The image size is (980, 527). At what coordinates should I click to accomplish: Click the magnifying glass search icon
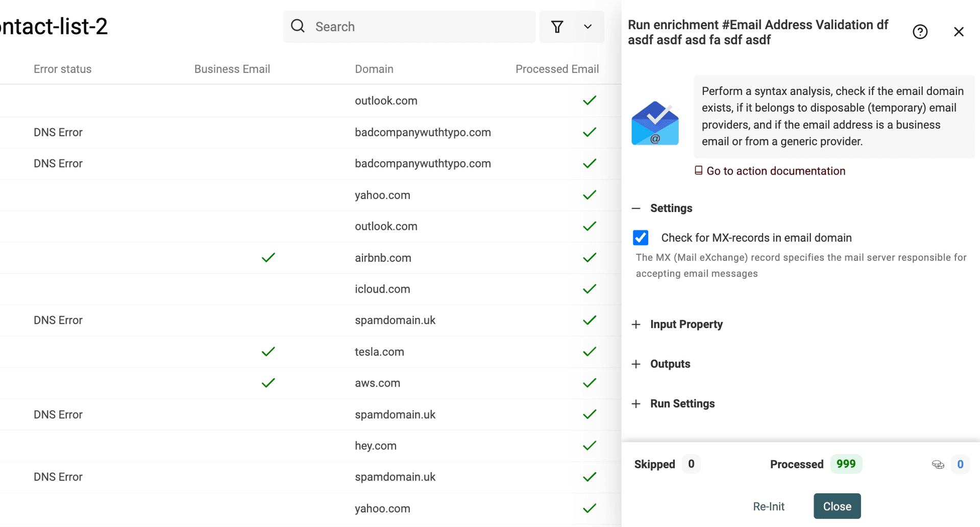coord(298,27)
